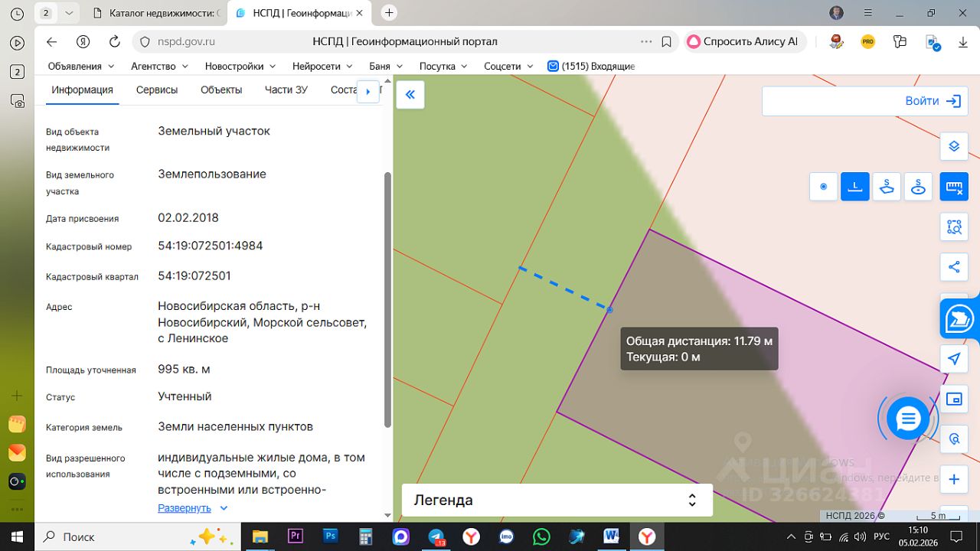Zoom in on the map
The height and width of the screenshot is (551, 980).
954,480
